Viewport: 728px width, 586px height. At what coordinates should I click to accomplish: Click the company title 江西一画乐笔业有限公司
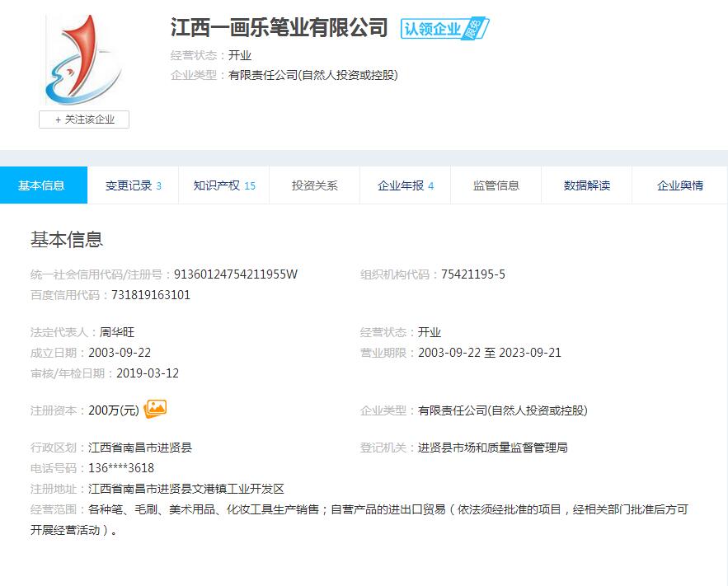coord(279,27)
